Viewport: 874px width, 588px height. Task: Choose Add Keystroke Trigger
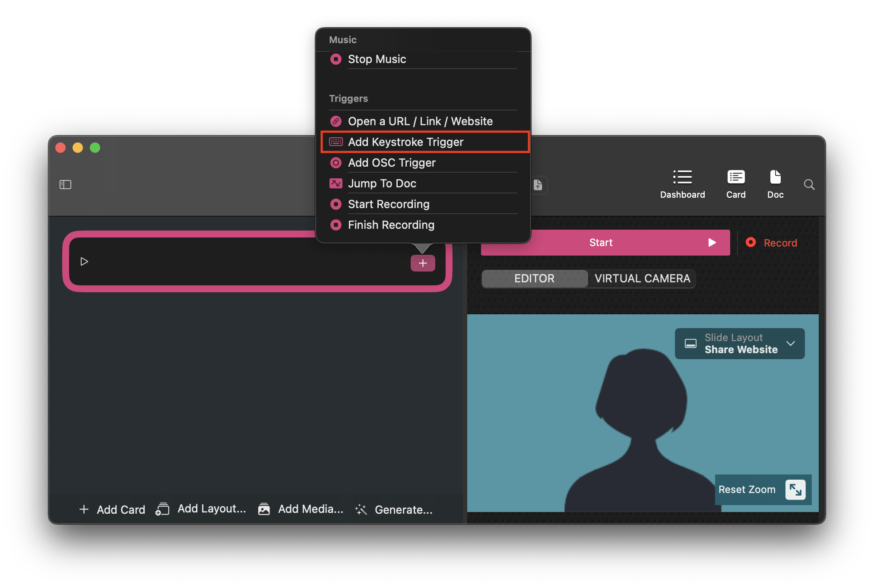[405, 142]
